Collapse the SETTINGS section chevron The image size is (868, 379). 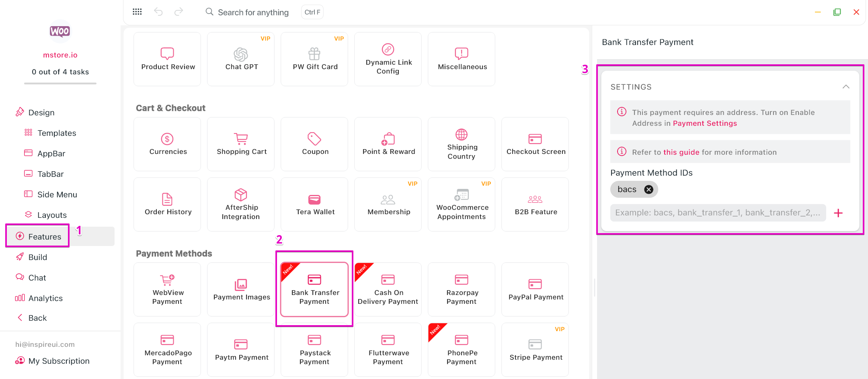tap(846, 87)
